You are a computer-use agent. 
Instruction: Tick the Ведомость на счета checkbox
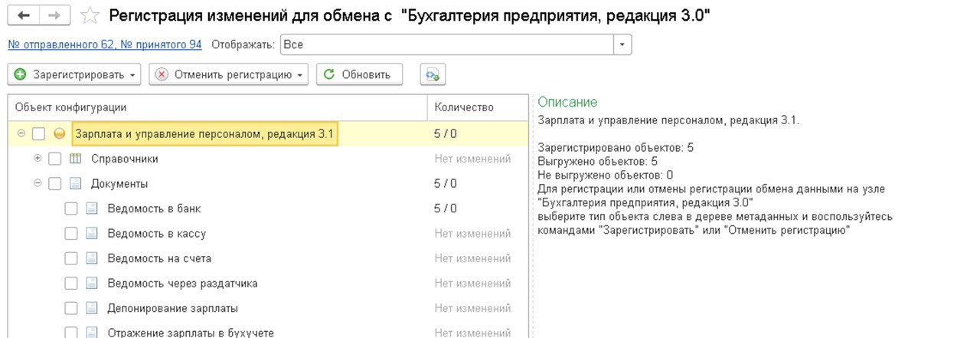coord(71,259)
